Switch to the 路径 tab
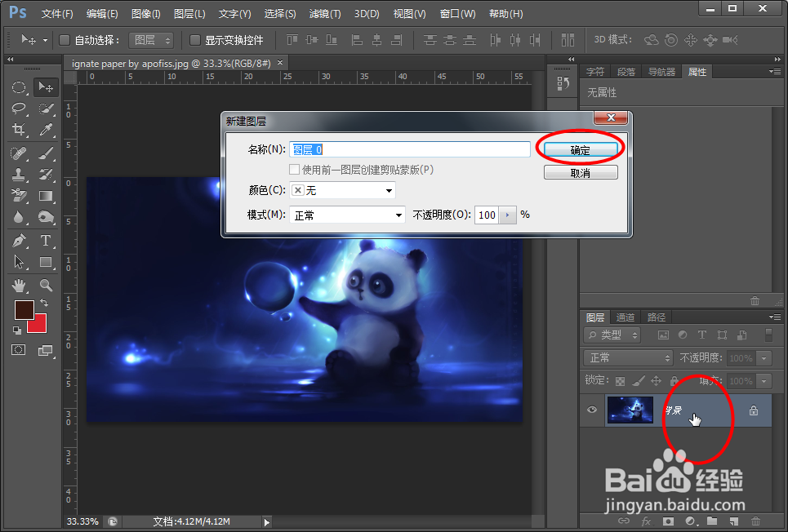The width and height of the screenshot is (788, 532). pos(657,317)
